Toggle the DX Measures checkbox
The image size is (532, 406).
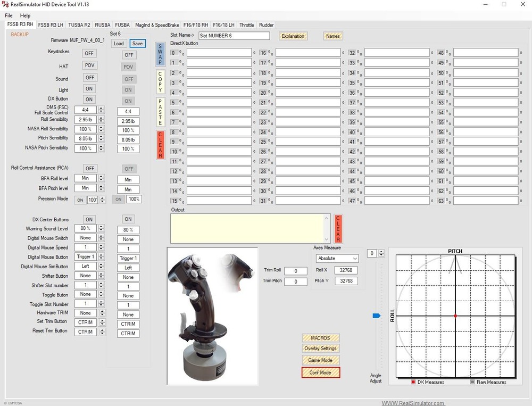coord(413,382)
